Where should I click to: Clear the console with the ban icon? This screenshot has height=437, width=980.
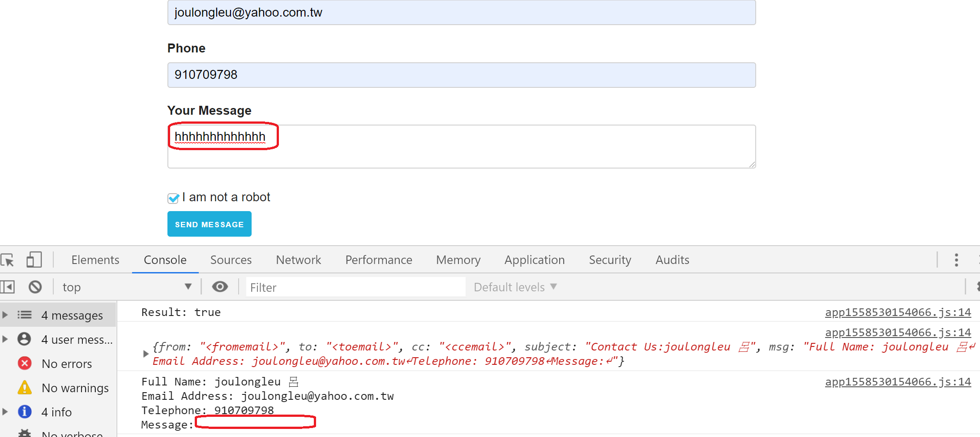click(x=35, y=287)
